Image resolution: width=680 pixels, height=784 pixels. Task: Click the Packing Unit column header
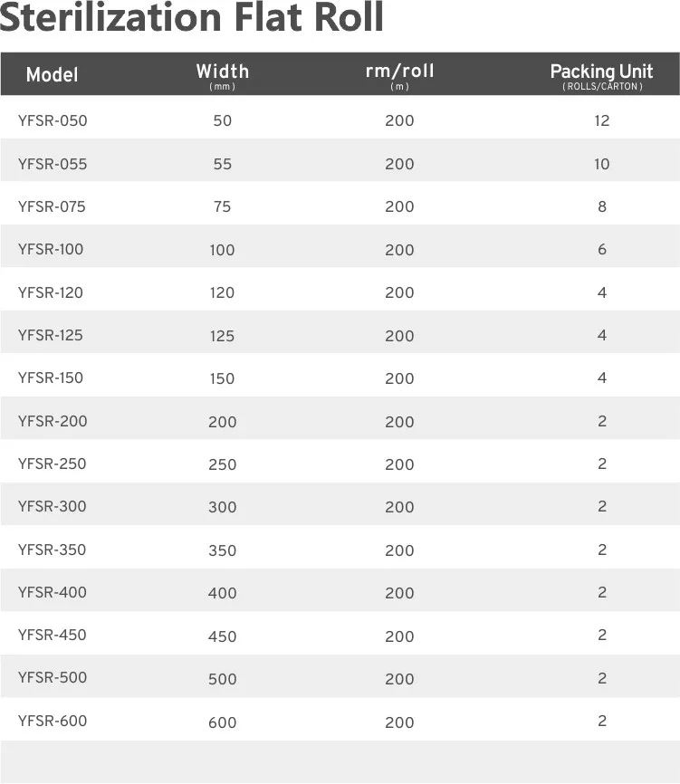pos(601,72)
